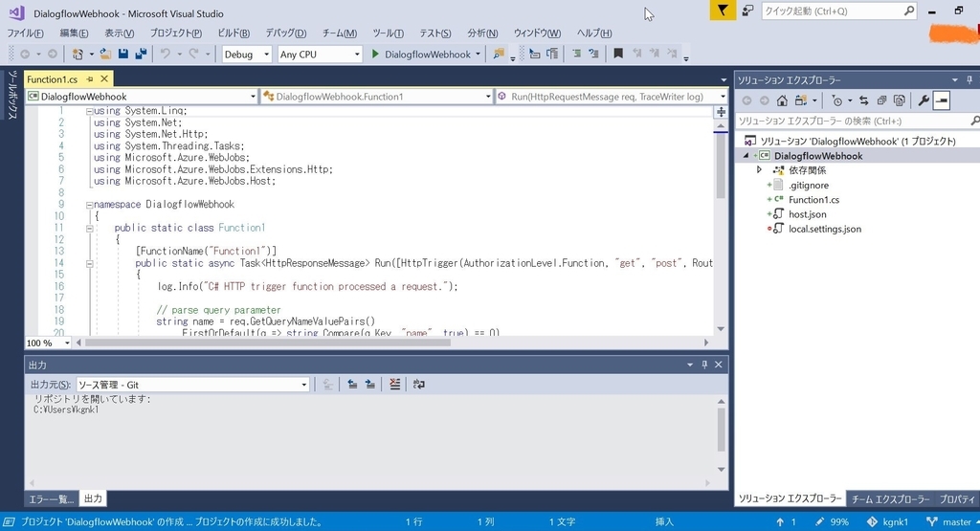Switch to the エラー一覧 tab
The height and width of the screenshot is (531, 980).
(x=52, y=498)
